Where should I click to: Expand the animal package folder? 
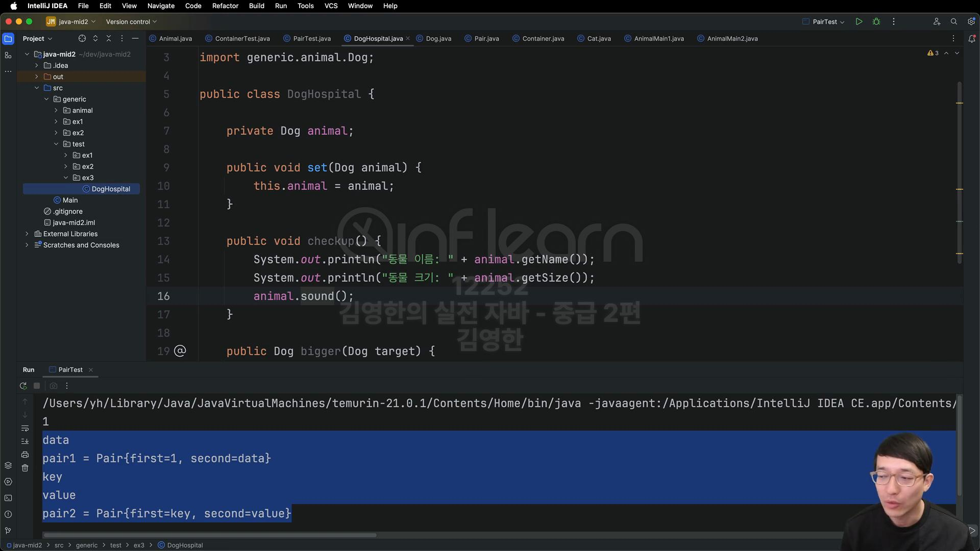pos(56,110)
